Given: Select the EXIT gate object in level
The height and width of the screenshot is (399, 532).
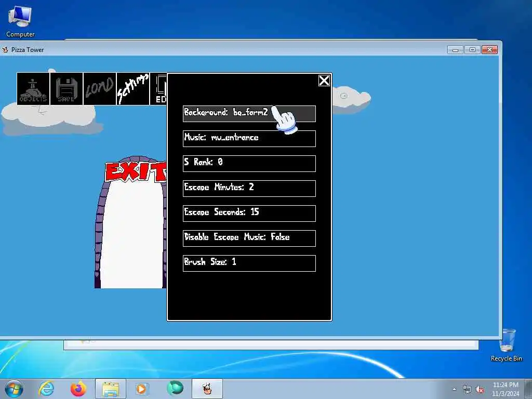Looking at the screenshot, I should (130, 222).
